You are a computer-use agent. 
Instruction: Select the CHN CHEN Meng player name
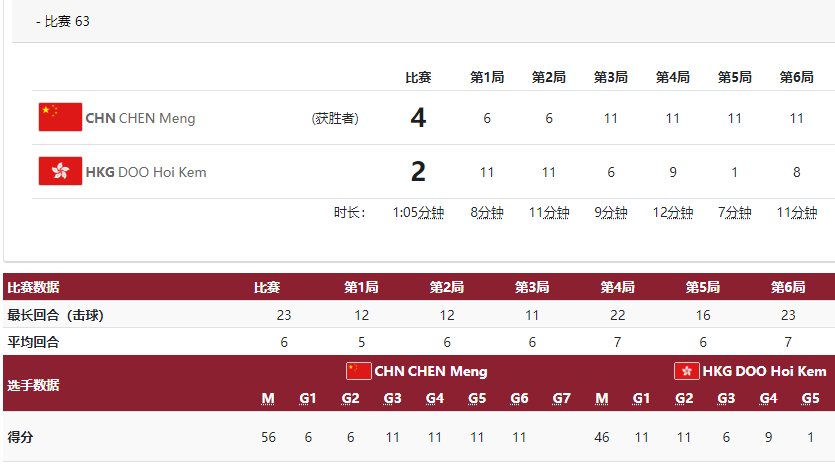140,118
